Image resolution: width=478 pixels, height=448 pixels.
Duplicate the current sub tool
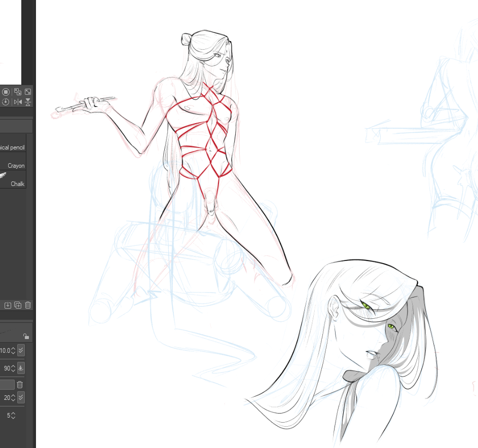18,305
